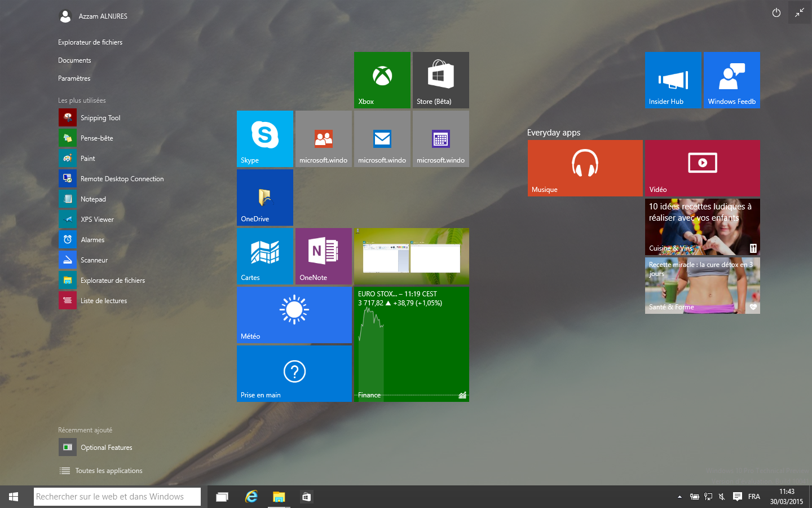Click the Windows Start button
Viewport: 812px width, 508px height.
click(x=14, y=497)
